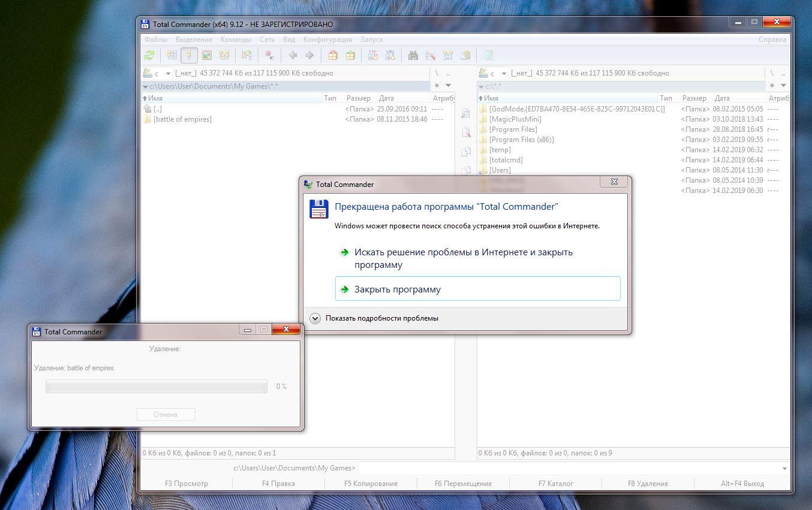The height and width of the screenshot is (510, 812).
Task: Click the deletion progress bar at 0 %
Action: click(157, 387)
